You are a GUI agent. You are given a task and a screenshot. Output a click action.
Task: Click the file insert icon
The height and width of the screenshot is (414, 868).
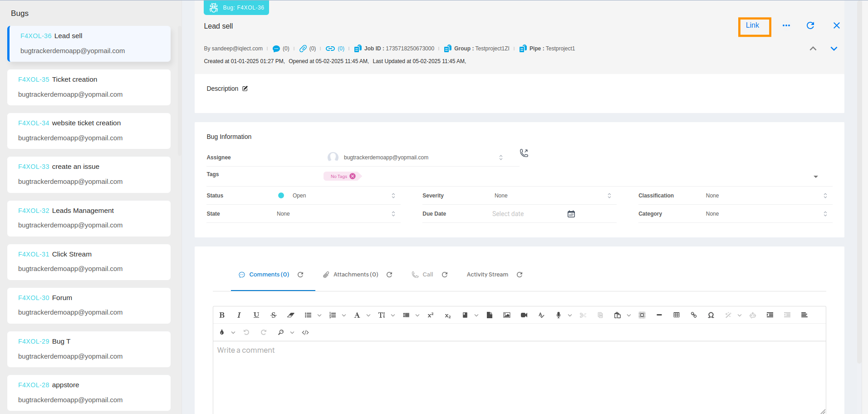490,315
